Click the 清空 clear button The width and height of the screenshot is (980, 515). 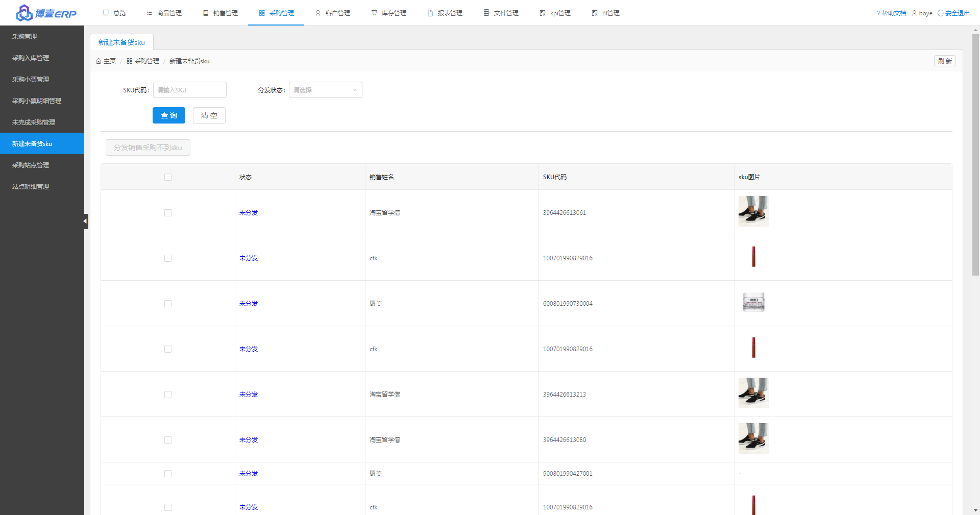[x=209, y=115]
